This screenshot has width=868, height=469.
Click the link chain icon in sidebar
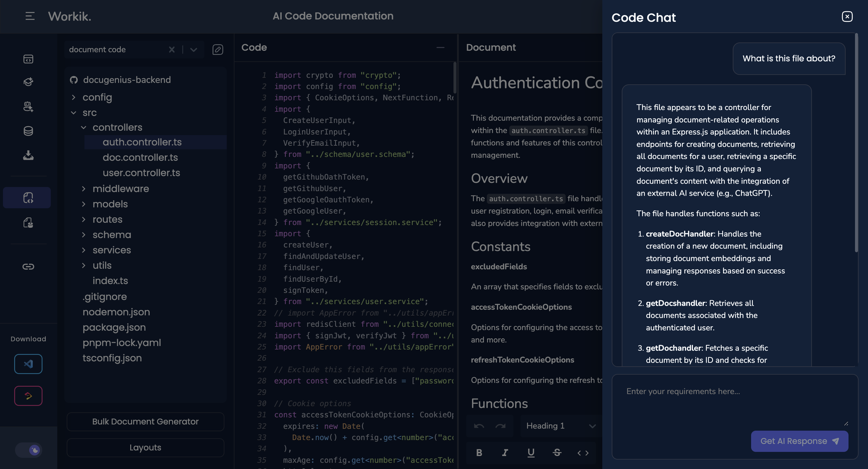28,267
